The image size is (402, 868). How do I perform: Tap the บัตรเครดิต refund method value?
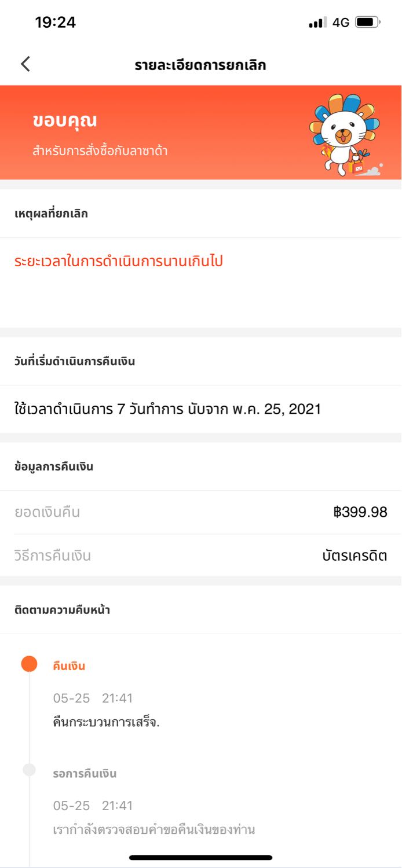(x=355, y=556)
